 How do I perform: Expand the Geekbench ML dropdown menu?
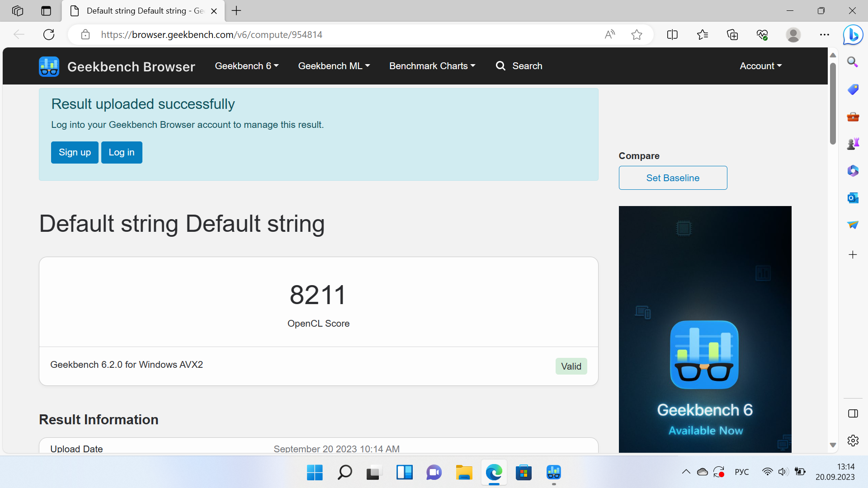[x=334, y=66]
